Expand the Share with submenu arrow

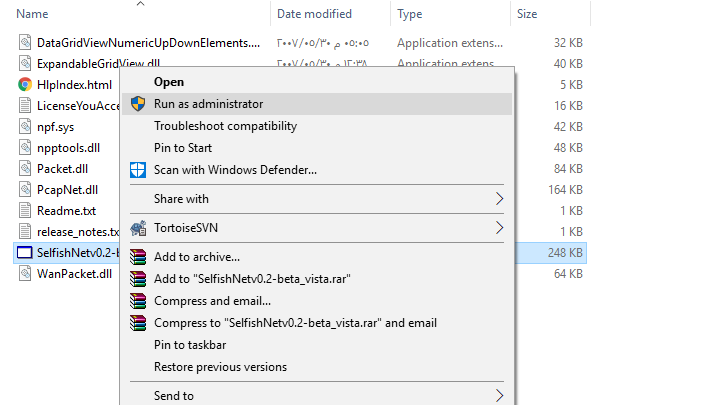pos(500,199)
